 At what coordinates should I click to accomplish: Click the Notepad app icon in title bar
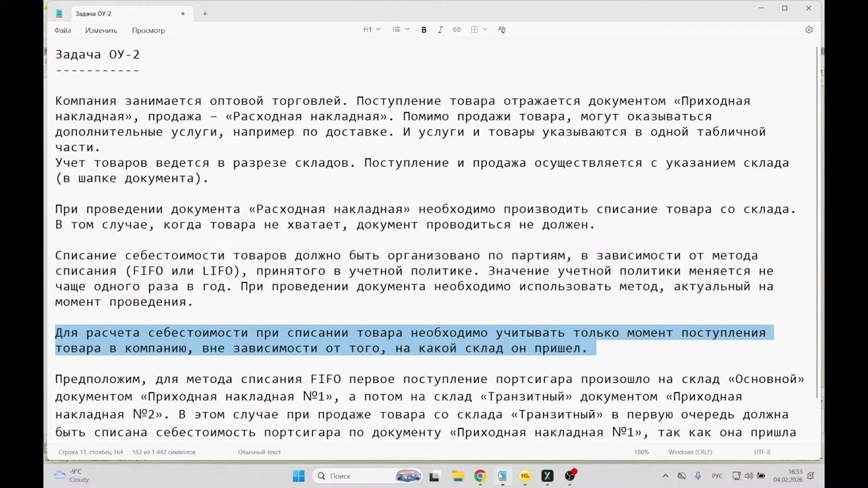click(x=60, y=14)
